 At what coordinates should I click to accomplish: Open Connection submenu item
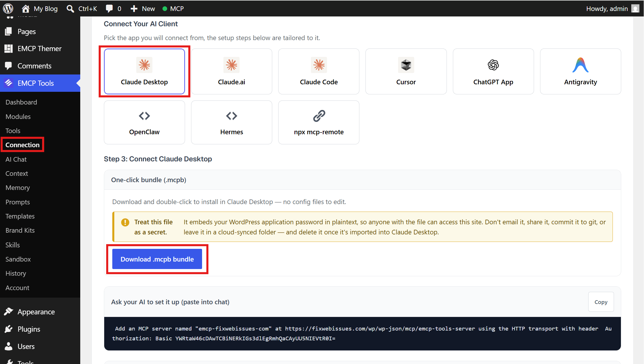(x=23, y=145)
